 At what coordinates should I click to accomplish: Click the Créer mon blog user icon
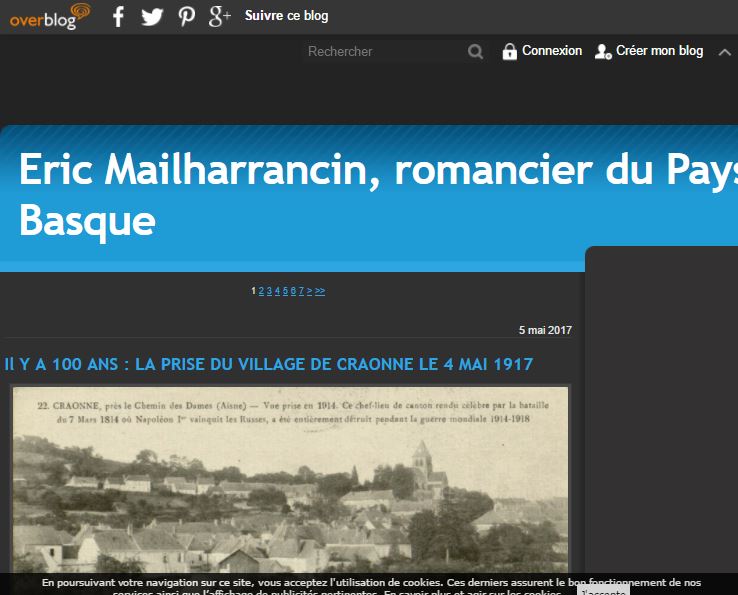603,51
